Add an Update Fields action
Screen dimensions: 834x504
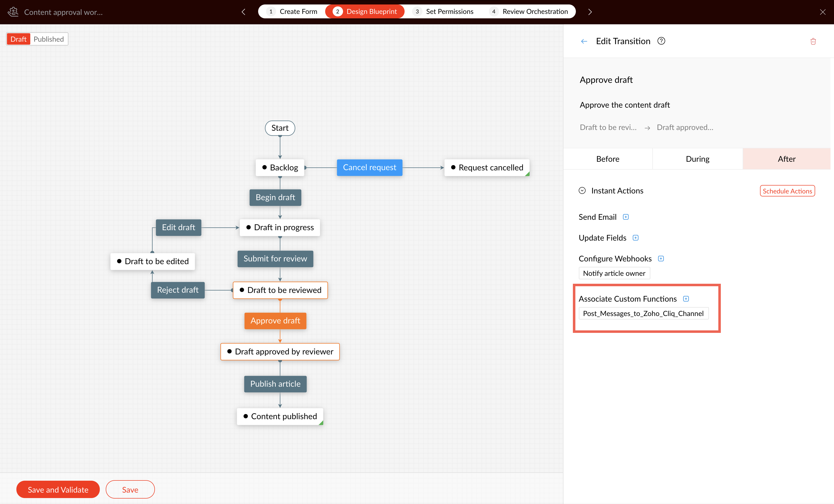coord(636,238)
